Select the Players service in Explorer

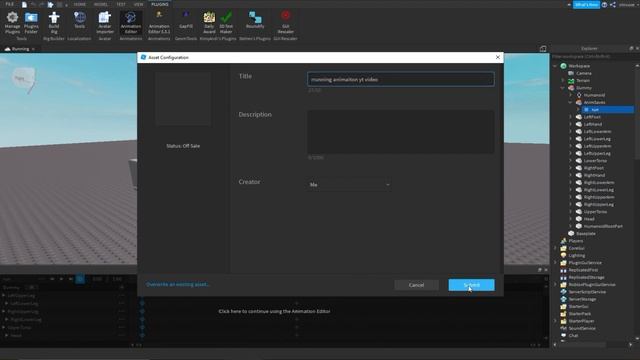[x=576, y=241]
